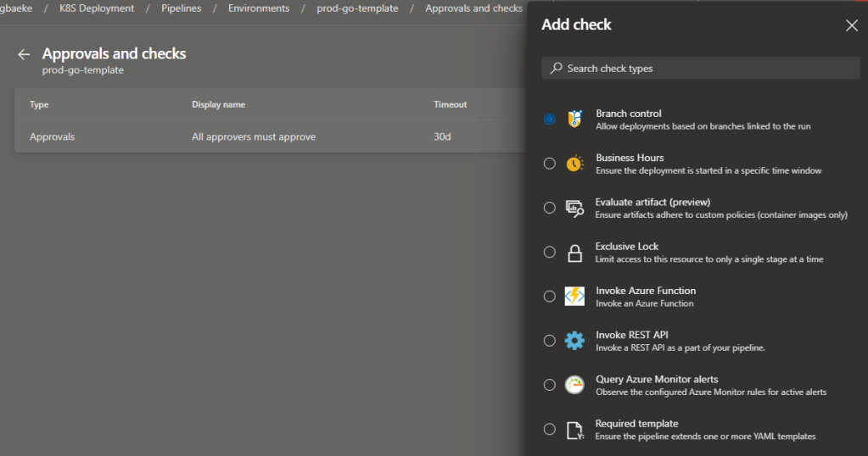Click the Exclusive Lock padlock icon
868x456 pixels.
click(574, 253)
